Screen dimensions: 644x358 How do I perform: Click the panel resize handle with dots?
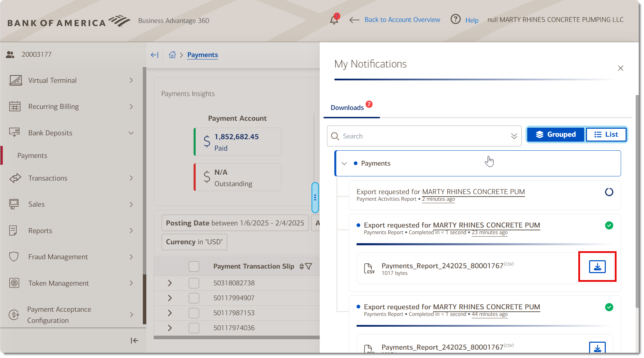tap(315, 198)
